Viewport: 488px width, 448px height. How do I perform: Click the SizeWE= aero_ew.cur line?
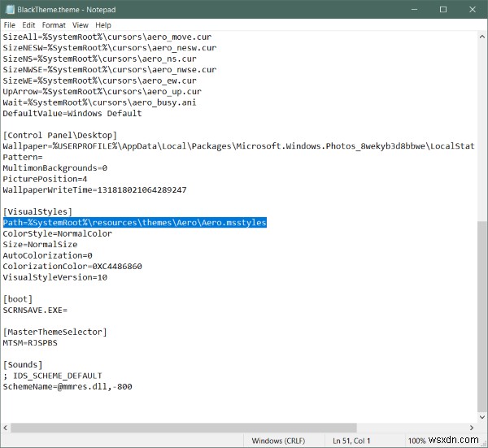[99, 80]
